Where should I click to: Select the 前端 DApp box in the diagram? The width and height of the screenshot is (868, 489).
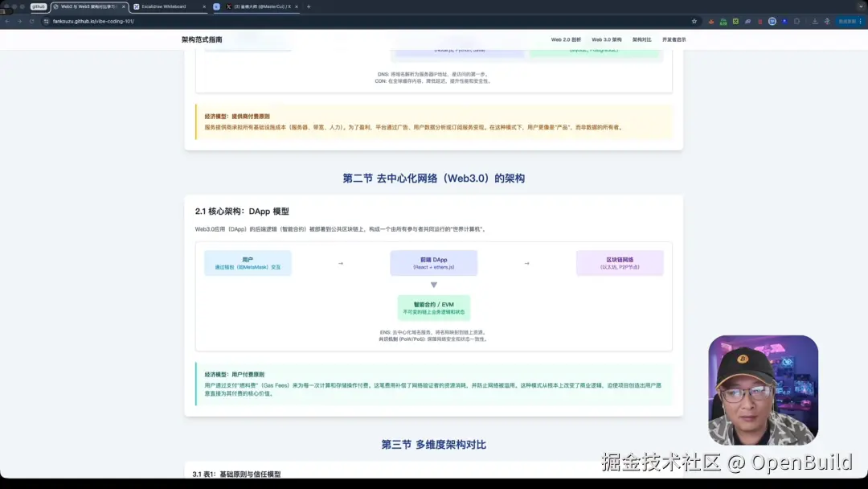click(x=433, y=263)
